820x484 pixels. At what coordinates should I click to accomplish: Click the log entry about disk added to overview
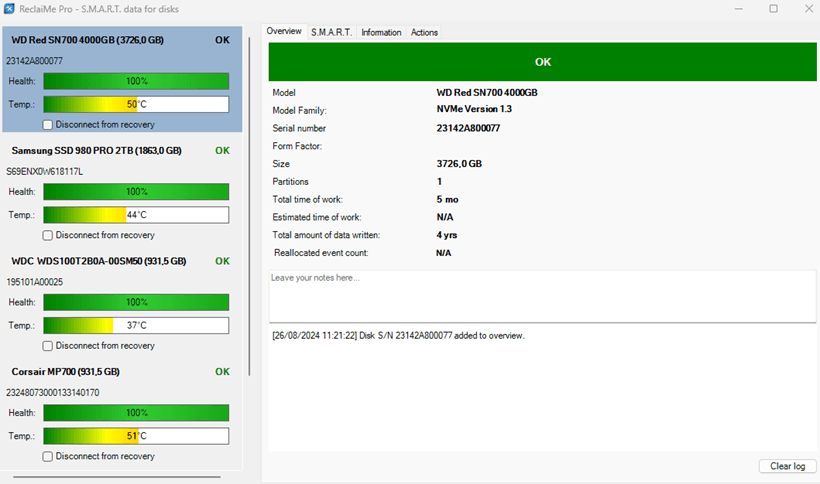398,336
